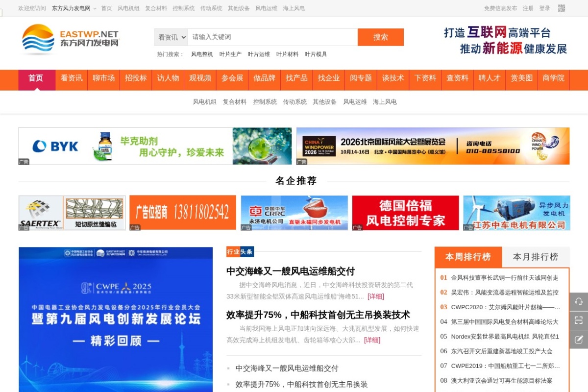Click 免费信息发布 link in top bar
Screen dimensions: 588x392
[x=500, y=8]
